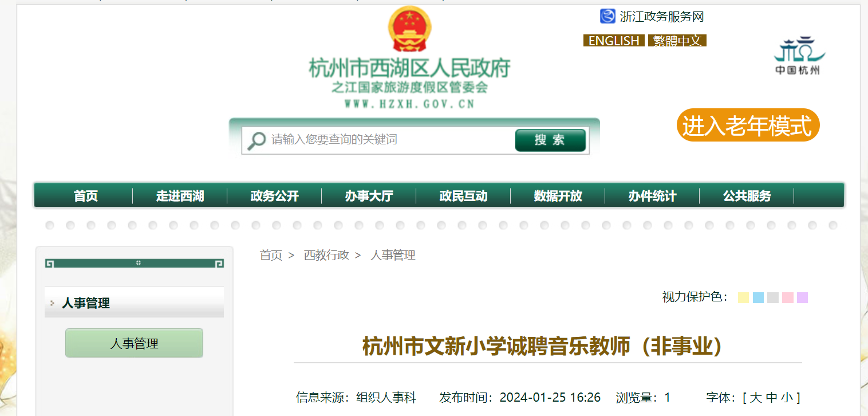
Task: Open 首页 in main navigation
Action: point(86,196)
